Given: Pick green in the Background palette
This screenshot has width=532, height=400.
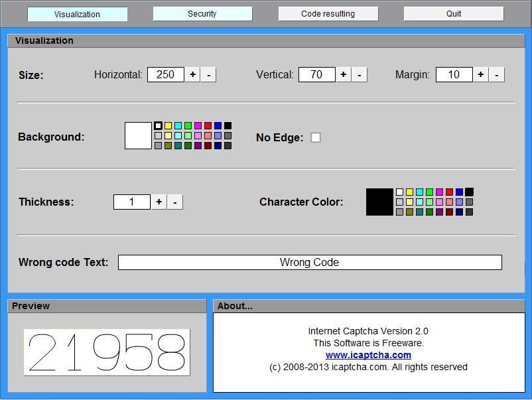Looking at the screenshot, I should click(186, 125).
